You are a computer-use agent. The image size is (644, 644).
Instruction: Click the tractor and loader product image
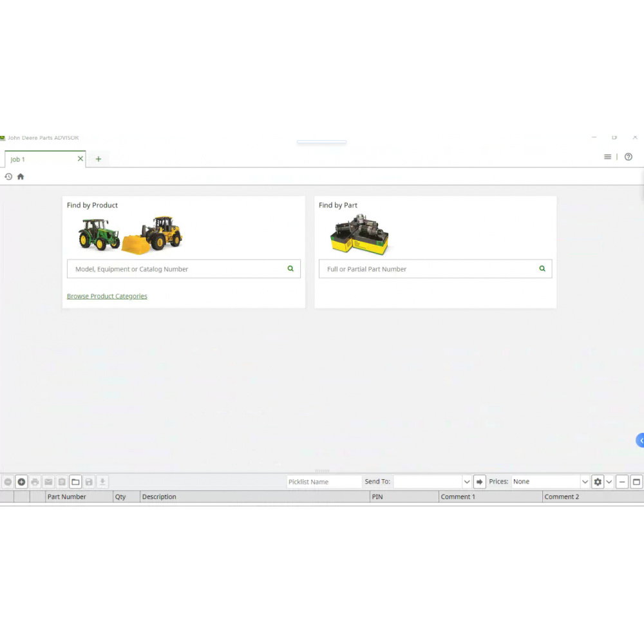[130, 234]
